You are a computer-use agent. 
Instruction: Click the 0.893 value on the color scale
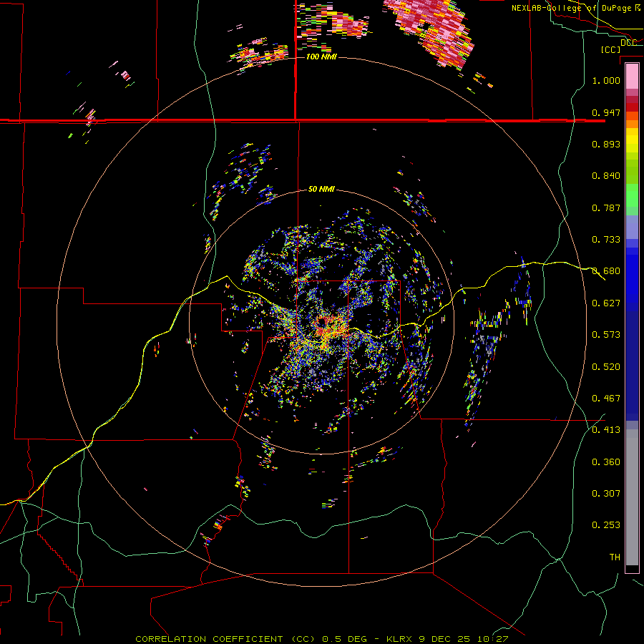606,144
